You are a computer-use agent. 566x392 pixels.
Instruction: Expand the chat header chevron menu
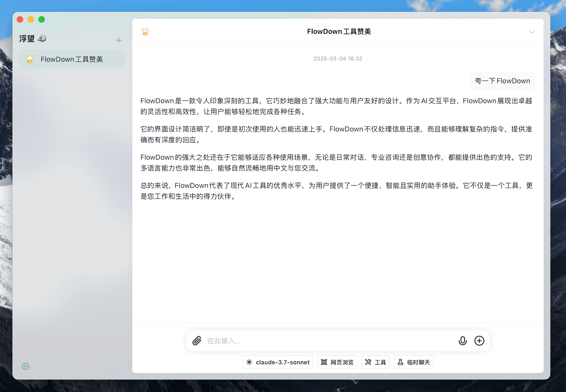(531, 32)
